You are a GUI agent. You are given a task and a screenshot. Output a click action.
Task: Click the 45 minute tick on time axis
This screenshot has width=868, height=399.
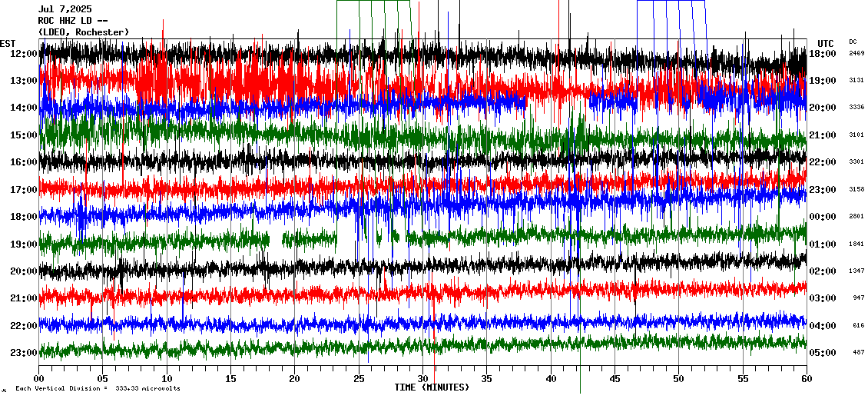(615, 378)
